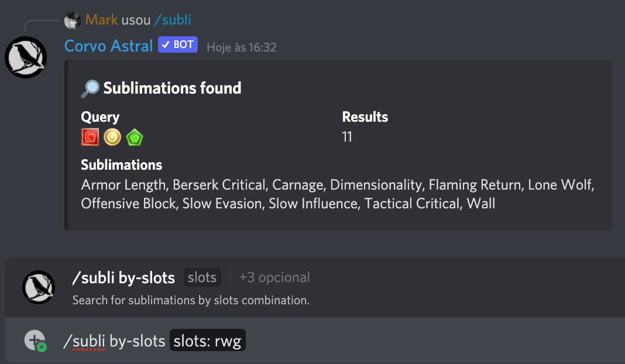The height and width of the screenshot is (364, 625).
Task: Click the Sublimations found embed title
Action: [172, 88]
